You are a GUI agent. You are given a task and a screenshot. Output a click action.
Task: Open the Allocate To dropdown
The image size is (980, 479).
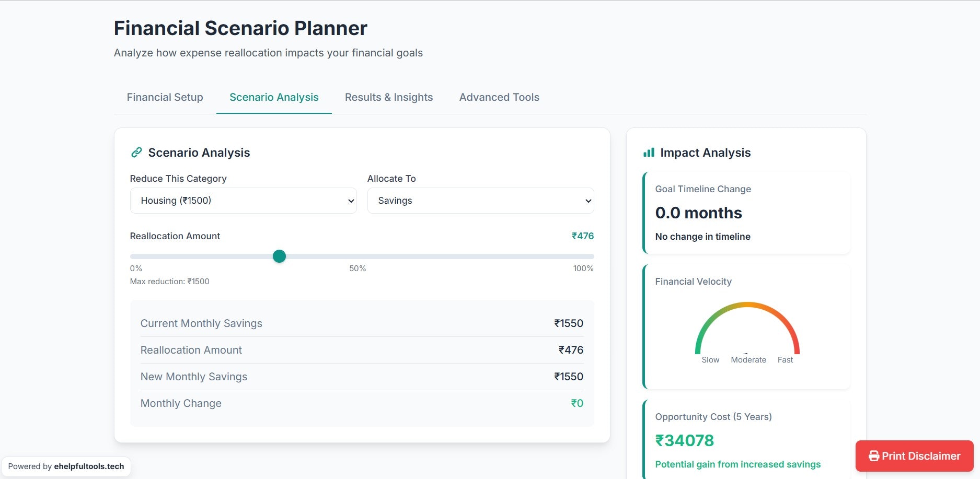coord(480,200)
